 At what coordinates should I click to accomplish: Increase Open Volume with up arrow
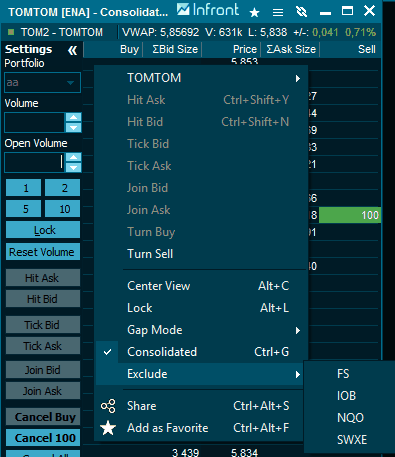(x=74, y=157)
